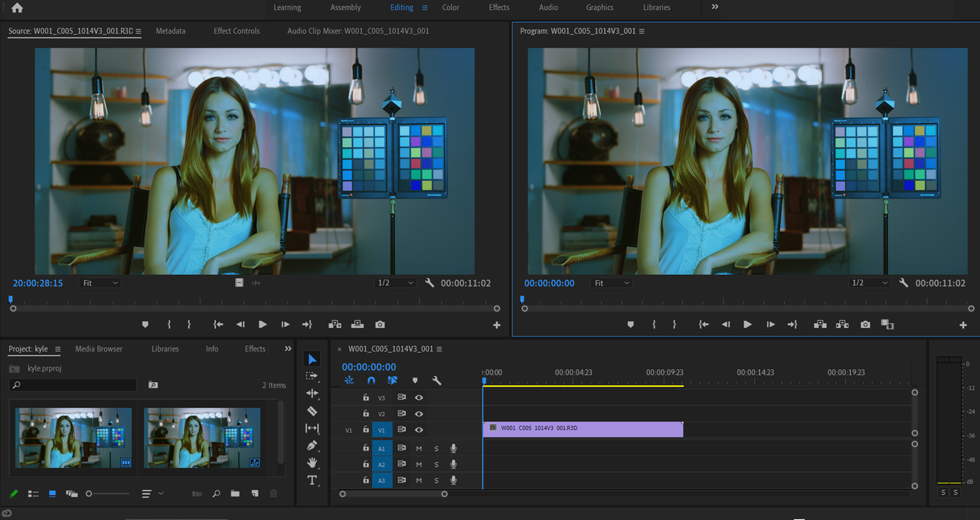This screenshot has height=520, width=980.
Task: Solo audio track A2
Action: (436, 464)
